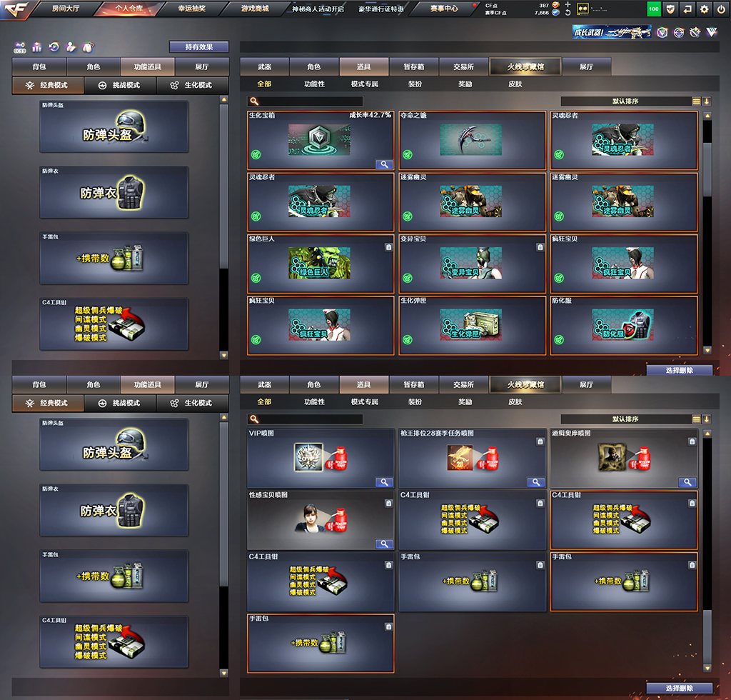This screenshot has width=731, height=700.
Task: Click the magnifier on 枪王排位28赛季任务喷图 card
Action: (x=536, y=482)
